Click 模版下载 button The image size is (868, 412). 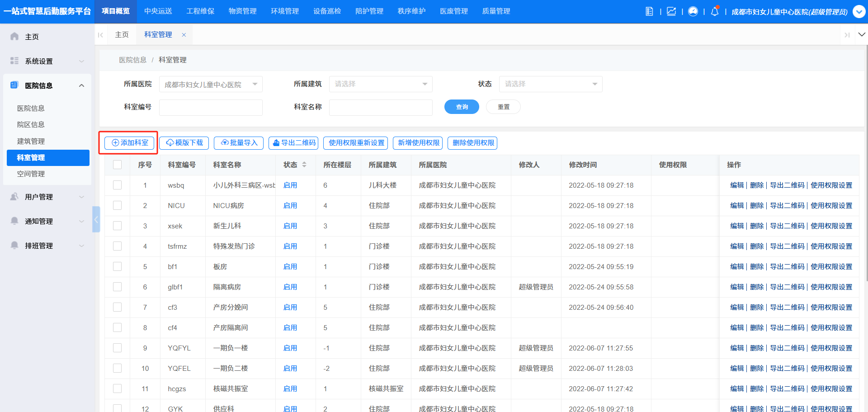click(x=184, y=143)
